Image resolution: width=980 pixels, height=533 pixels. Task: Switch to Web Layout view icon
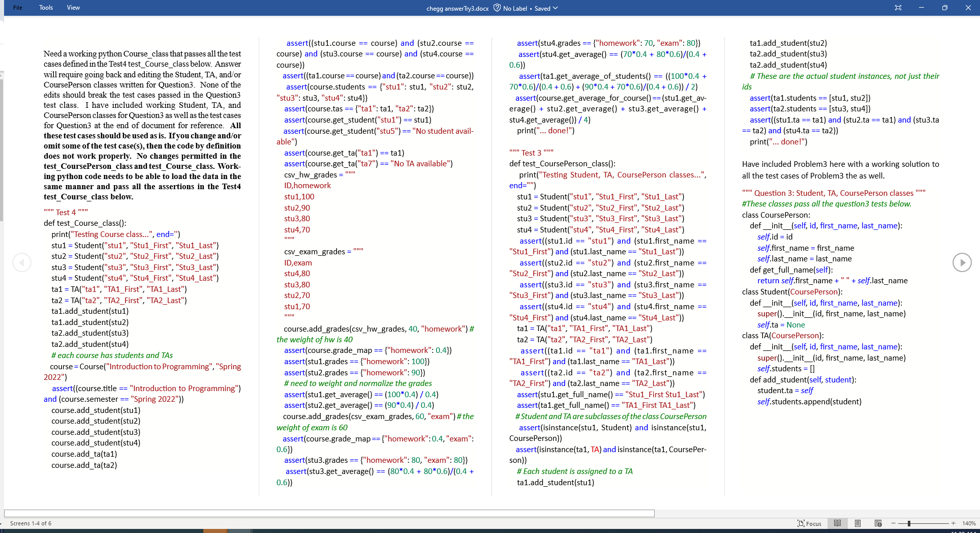pos(878,523)
